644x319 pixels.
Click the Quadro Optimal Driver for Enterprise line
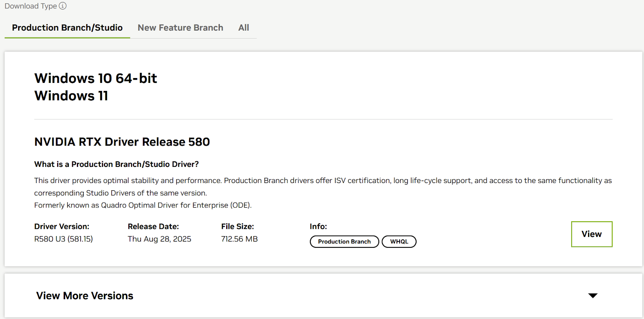tap(143, 205)
